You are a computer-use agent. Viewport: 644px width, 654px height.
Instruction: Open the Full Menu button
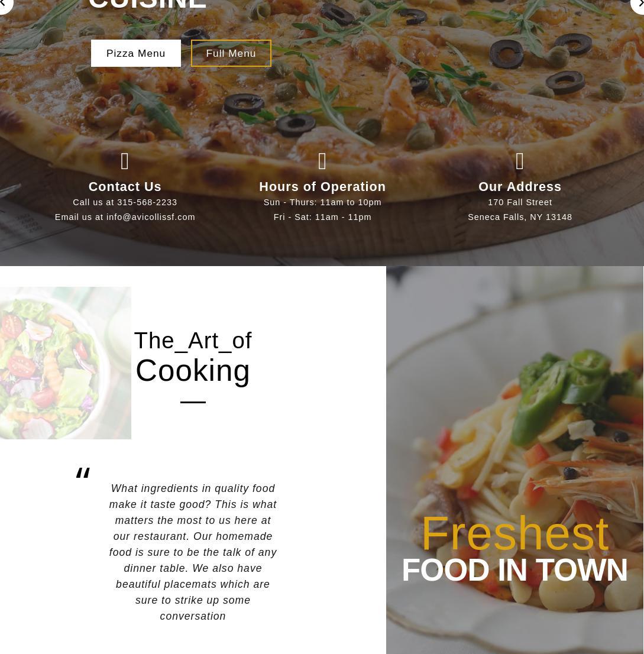231,53
